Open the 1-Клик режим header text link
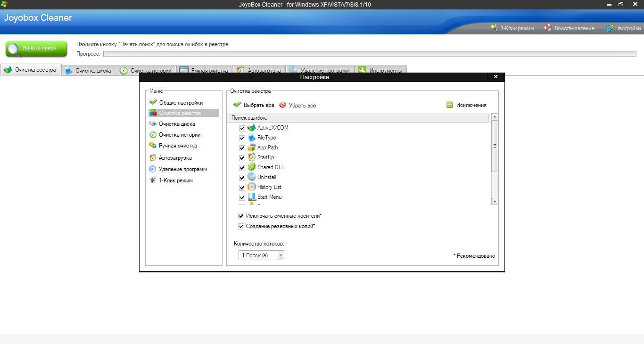 pos(517,28)
